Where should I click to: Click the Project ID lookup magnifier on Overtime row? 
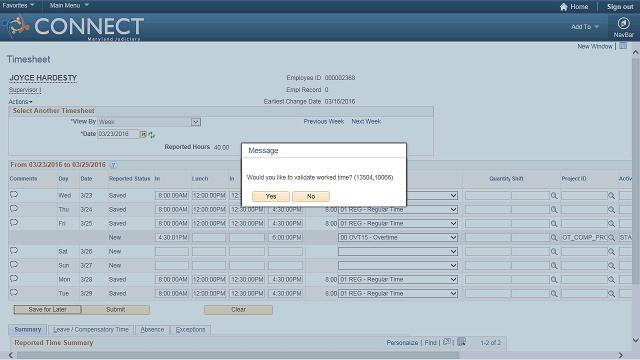[611, 238]
